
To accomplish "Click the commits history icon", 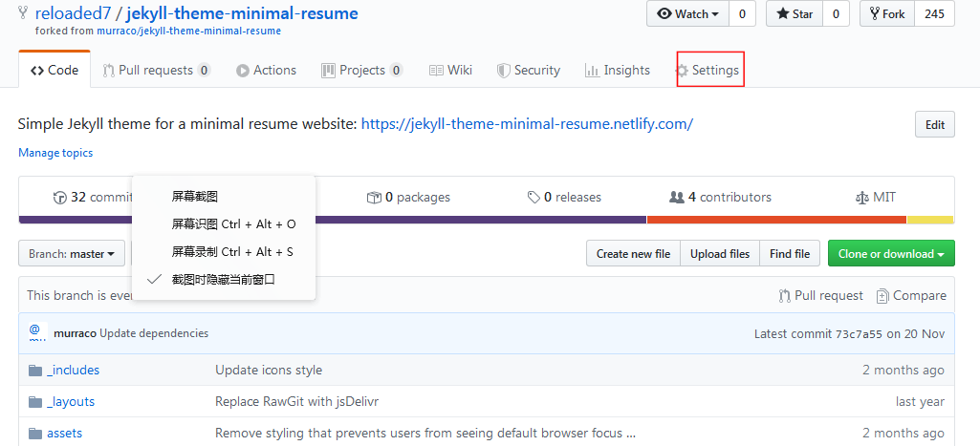I will tap(60, 198).
